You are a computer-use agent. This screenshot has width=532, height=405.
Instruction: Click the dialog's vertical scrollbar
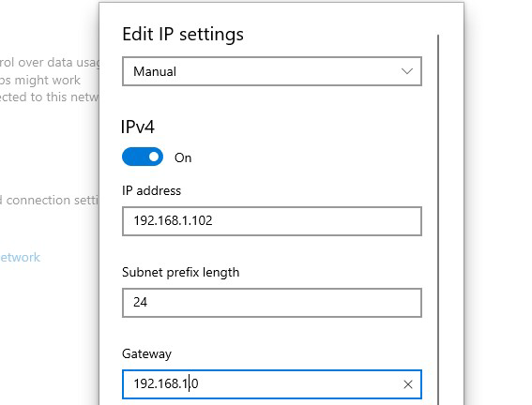click(438, 219)
